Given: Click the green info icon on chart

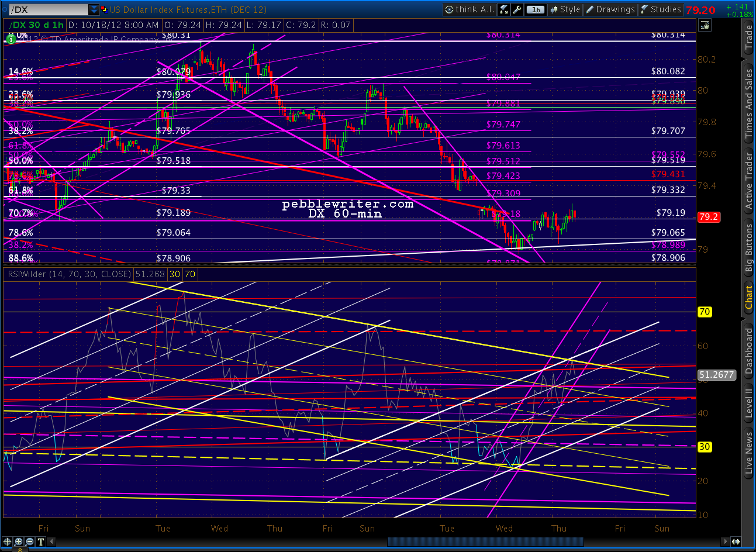Looking at the screenshot, I should (11, 39).
